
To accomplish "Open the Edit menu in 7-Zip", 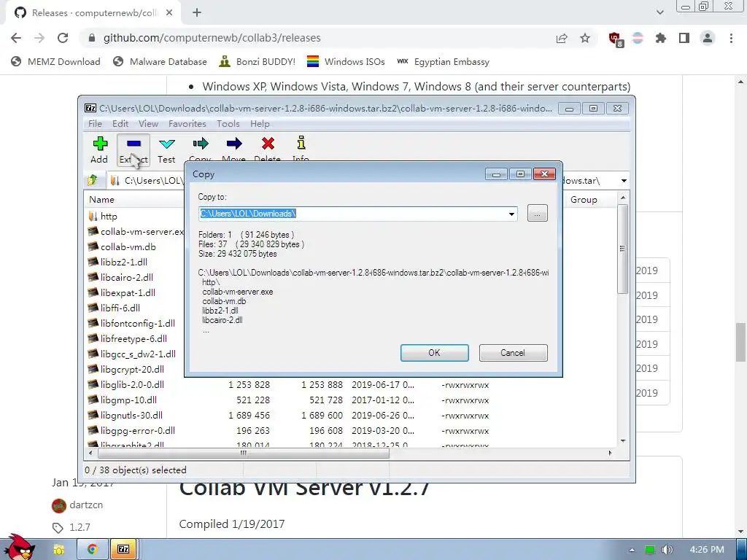I will [x=120, y=124].
